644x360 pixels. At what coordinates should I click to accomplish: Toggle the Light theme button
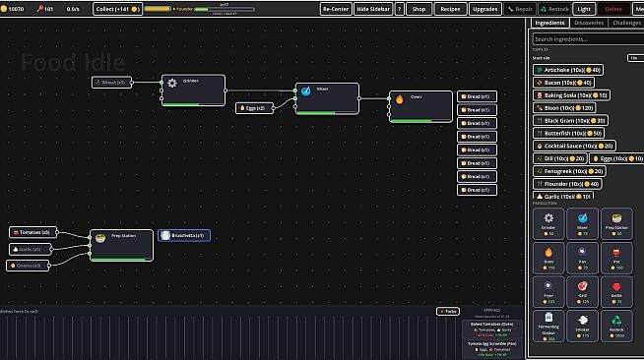click(584, 9)
